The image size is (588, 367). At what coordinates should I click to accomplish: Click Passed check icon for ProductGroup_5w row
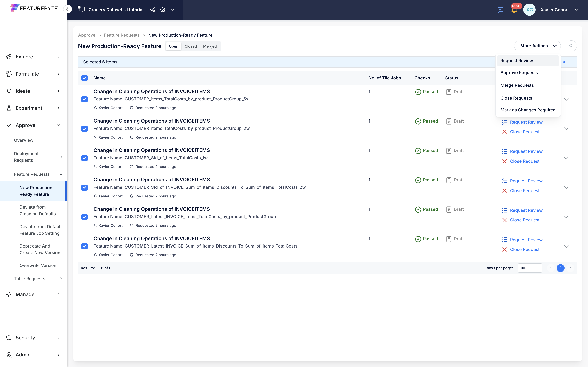[418, 92]
